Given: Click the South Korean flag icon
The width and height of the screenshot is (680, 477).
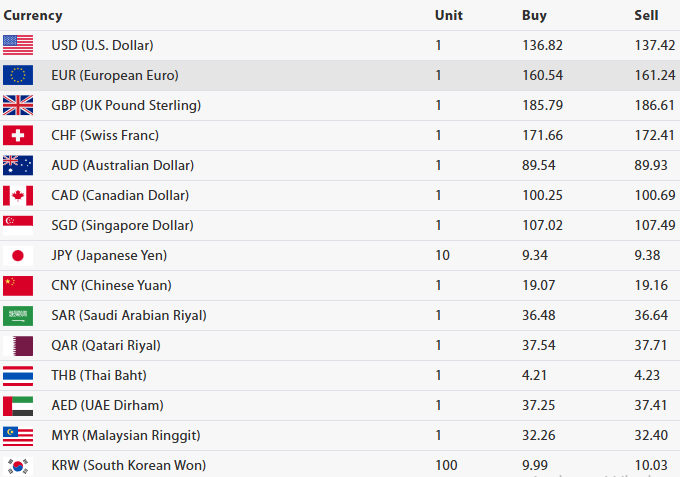Looking at the screenshot, I should (18, 465).
